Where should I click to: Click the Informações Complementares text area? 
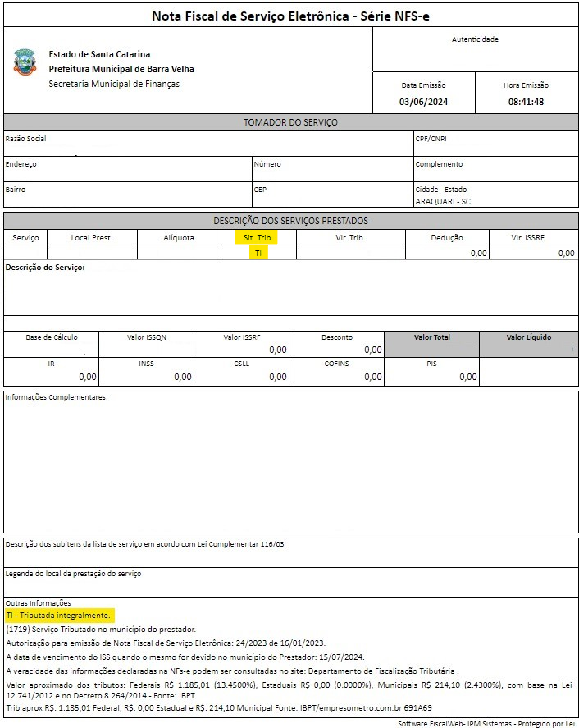[290, 464]
